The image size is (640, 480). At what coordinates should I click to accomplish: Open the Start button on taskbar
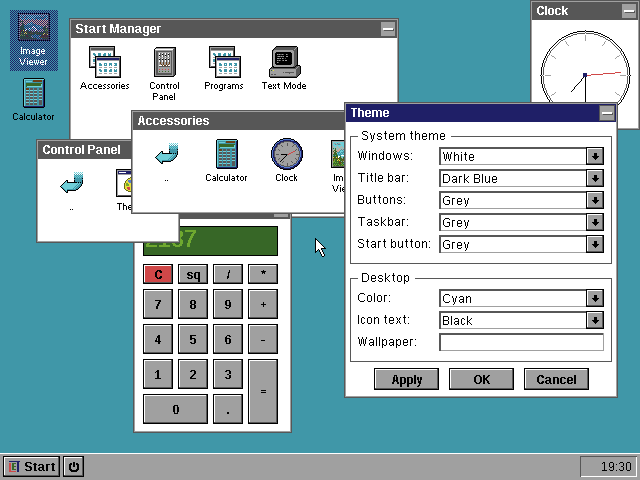32,467
